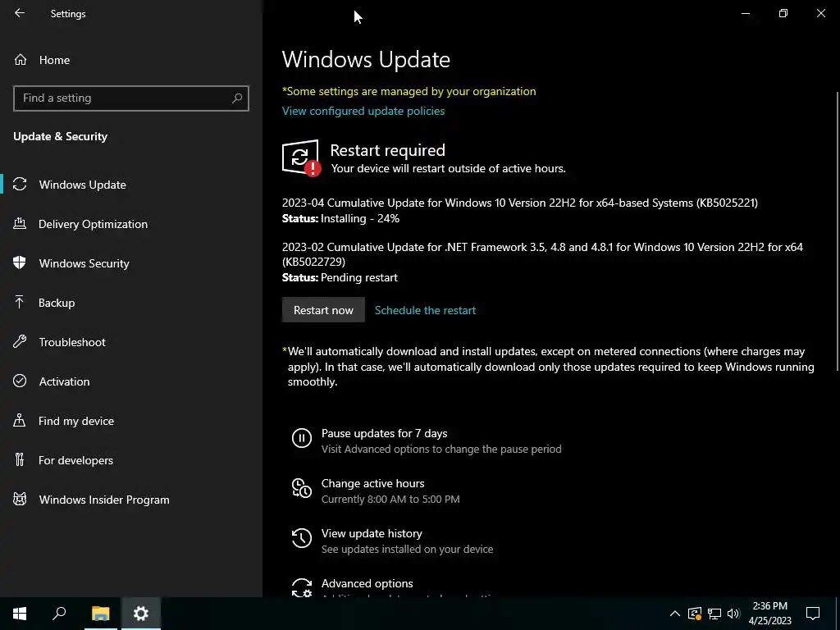
Task: Click the .NET Framework KB5022729 update text
Action: pyautogui.click(x=542, y=254)
